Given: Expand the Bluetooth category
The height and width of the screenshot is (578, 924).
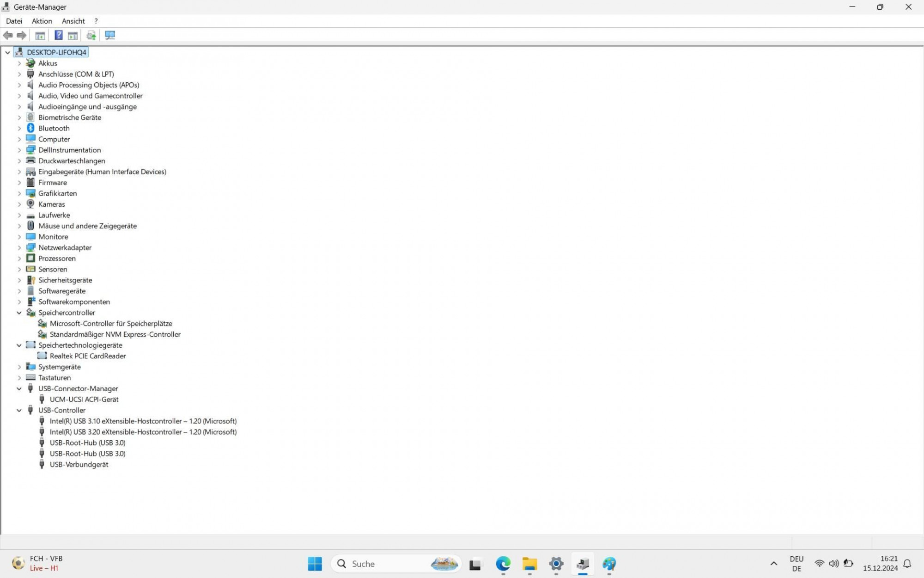Looking at the screenshot, I should tap(19, 129).
